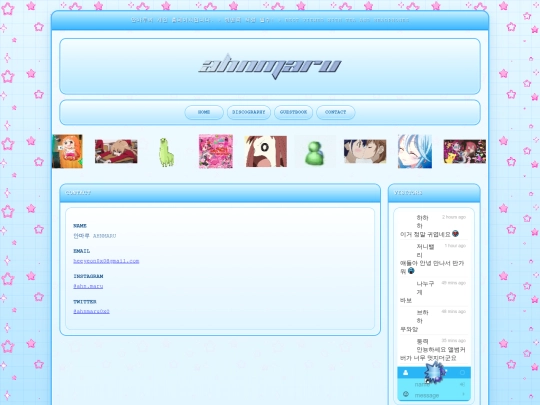Click the green MSN buddy icon
Screen dimensions: 540x405
point(315,152)
